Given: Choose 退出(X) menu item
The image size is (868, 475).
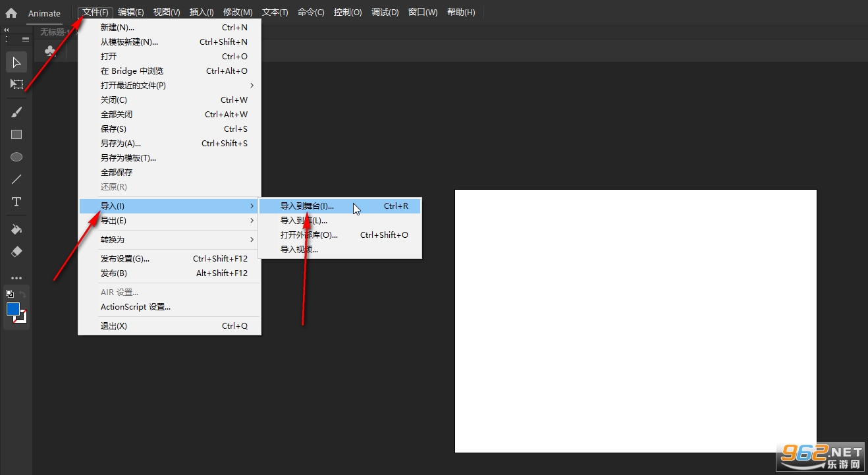Looking at the screenshot, I should pyautogui.click(x=170, y=326).
